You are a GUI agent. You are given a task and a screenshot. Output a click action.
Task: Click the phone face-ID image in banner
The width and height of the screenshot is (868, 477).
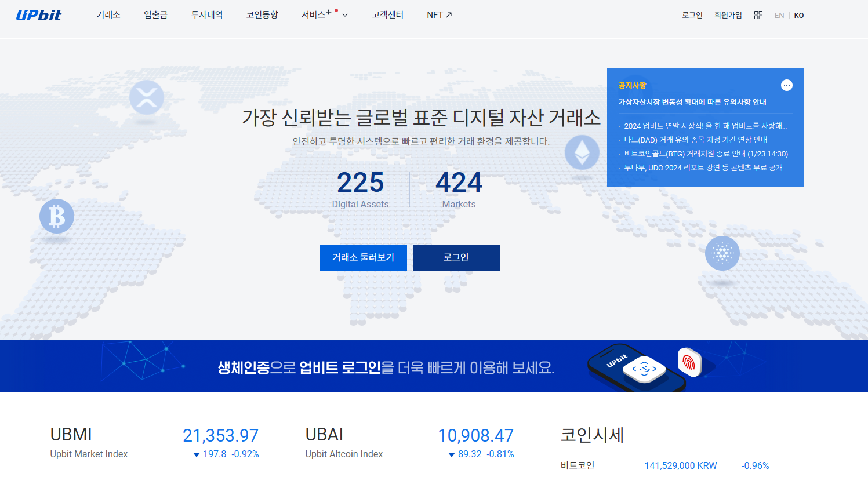point(636,367)
